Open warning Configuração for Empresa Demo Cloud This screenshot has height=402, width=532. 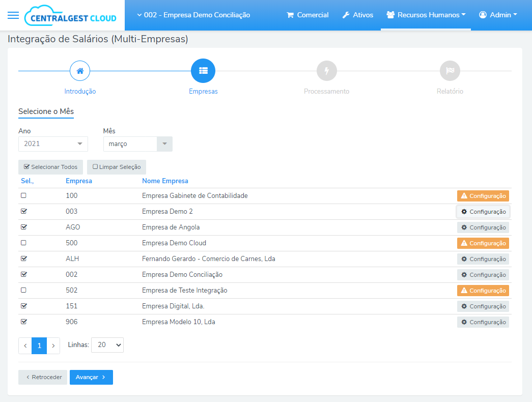(x=483, y=243)
